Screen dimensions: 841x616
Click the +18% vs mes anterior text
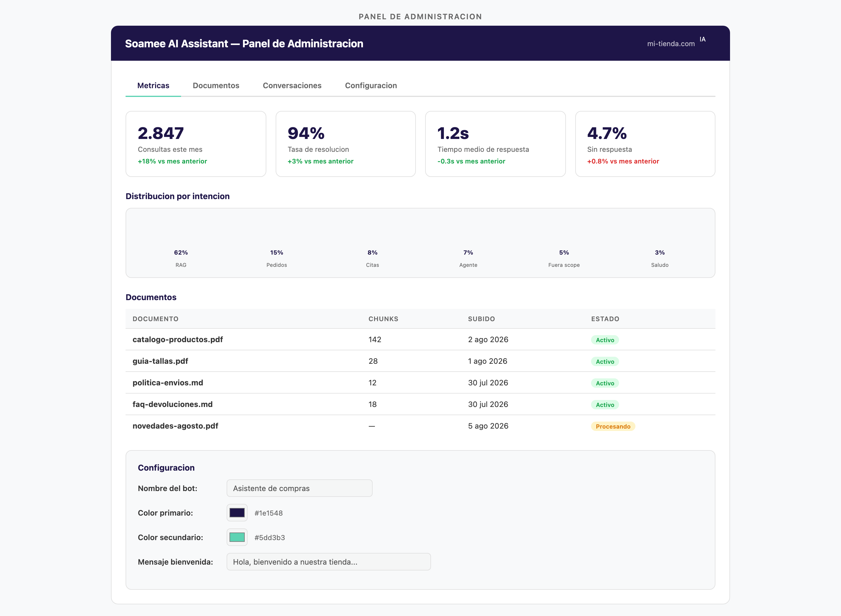(172, 161)
